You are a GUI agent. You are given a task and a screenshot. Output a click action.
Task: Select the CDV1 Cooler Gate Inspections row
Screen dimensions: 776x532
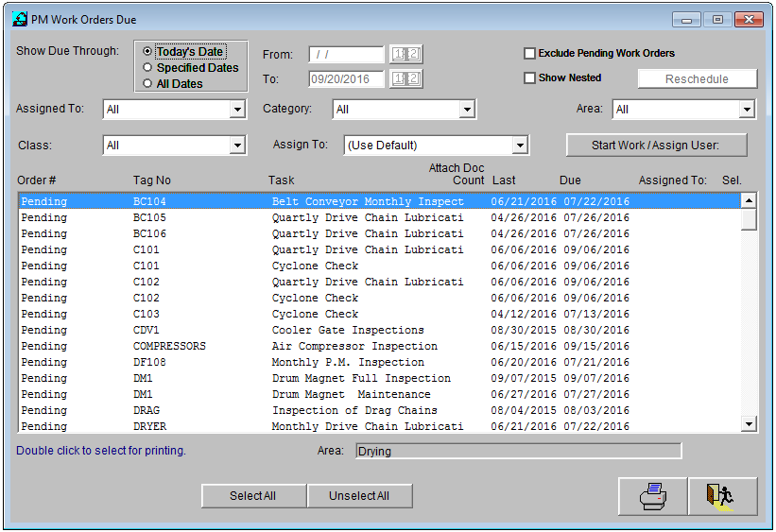[x=380, y=330]
